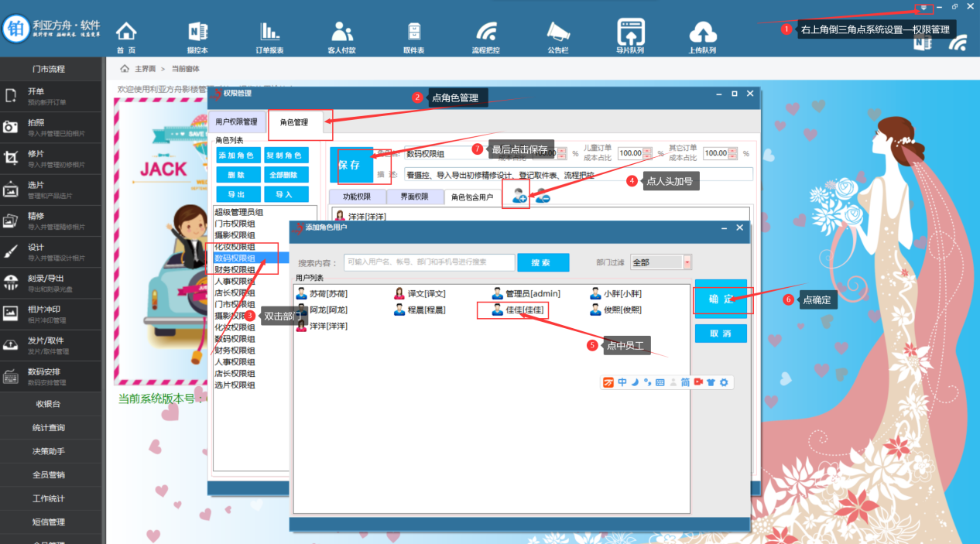Screen dimensions: 980x544
Task: Click the 其它订单成本占比 spinner arrows
Action: [x=732, y=153]
